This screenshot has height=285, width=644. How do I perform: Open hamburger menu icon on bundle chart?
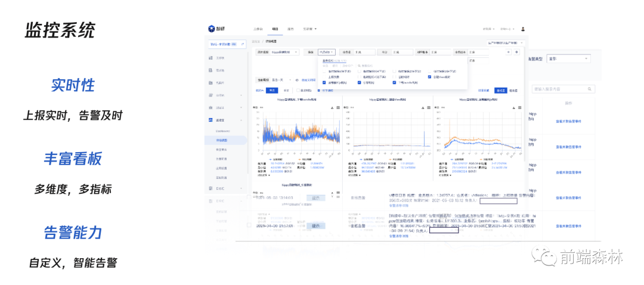click(338, 107)
